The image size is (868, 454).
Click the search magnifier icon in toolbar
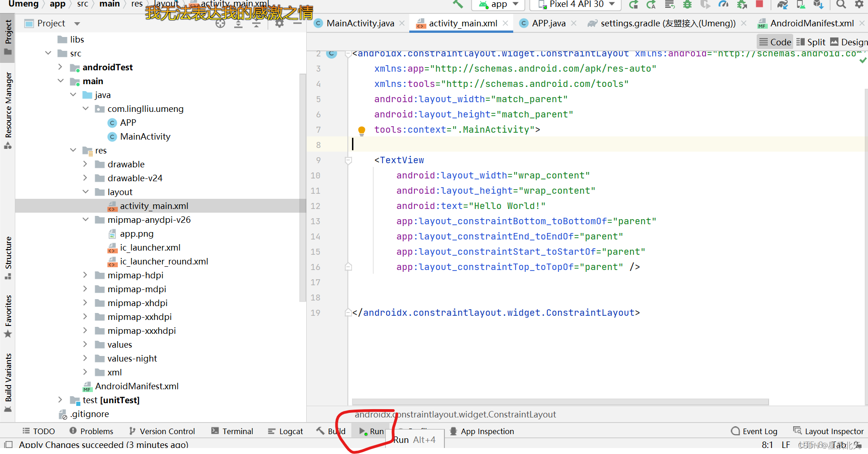coord(841,4)
